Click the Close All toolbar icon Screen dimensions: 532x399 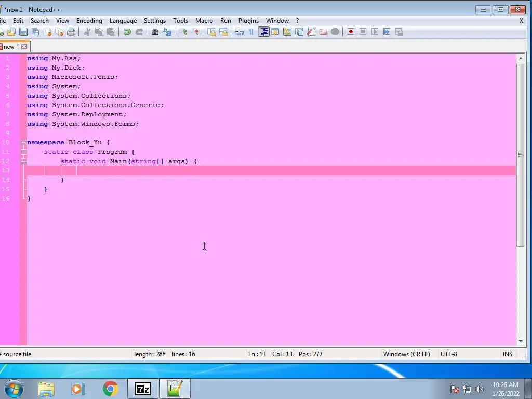(59, 32)
